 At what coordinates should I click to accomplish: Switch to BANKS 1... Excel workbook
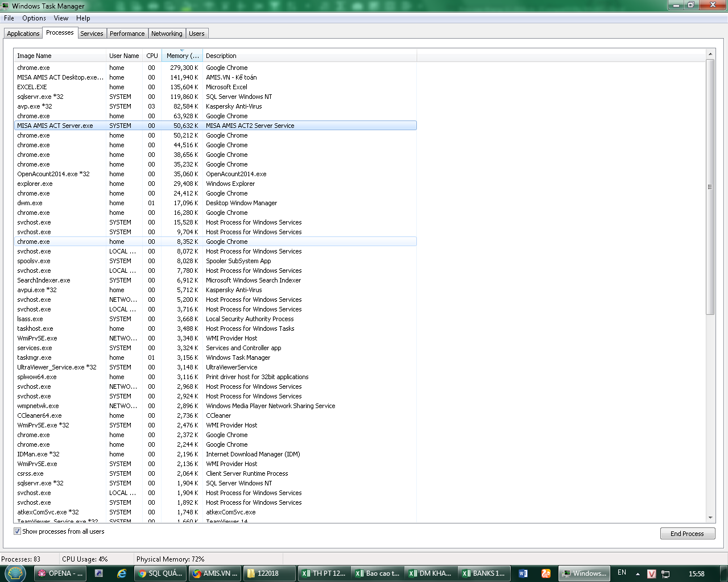click(x=485, y=573)
